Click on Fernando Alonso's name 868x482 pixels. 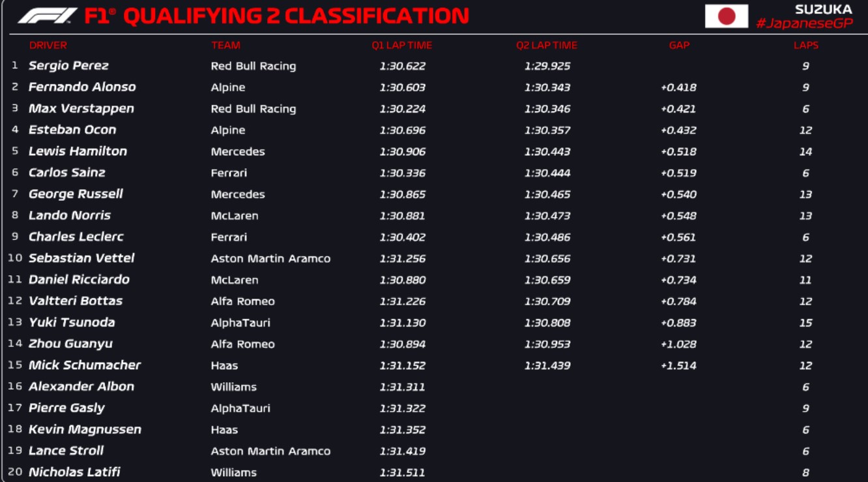point(82,87)
